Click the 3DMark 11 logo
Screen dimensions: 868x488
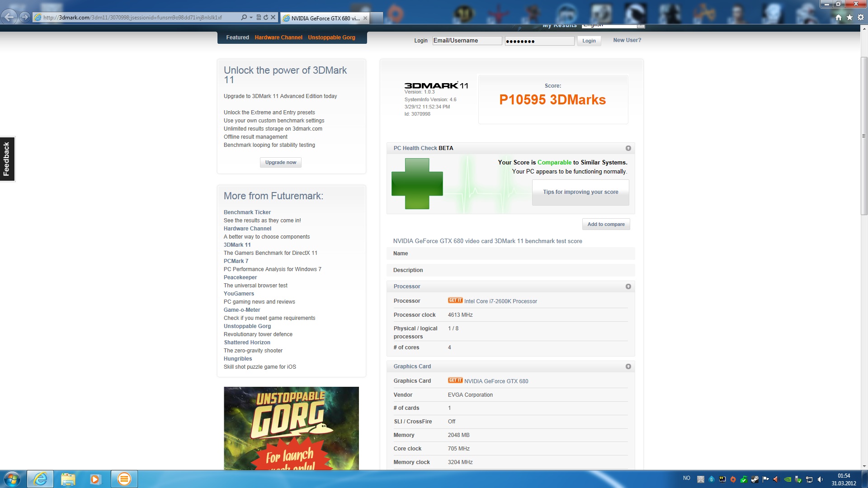click(x=436, y=85)
